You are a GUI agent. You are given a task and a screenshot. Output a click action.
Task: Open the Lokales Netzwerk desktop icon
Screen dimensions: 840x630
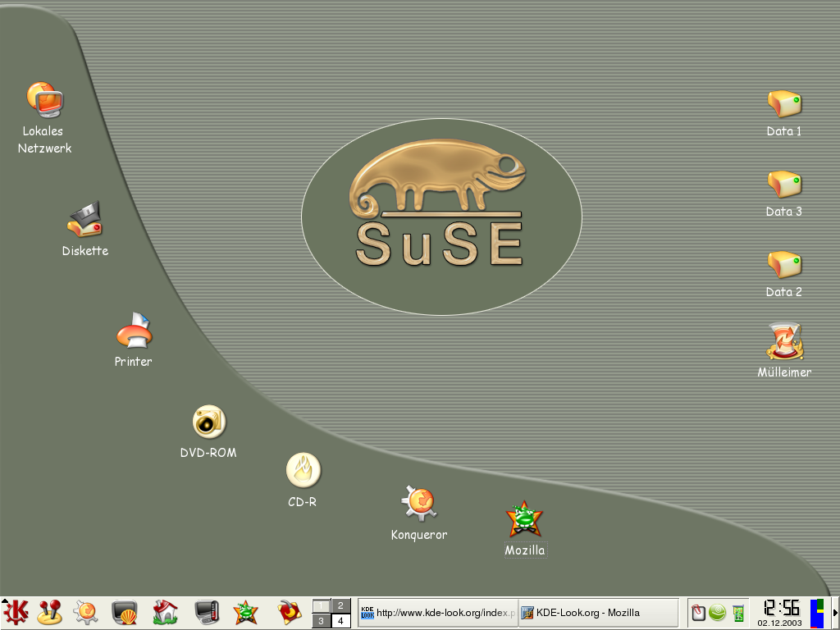[x=45, y=99]
